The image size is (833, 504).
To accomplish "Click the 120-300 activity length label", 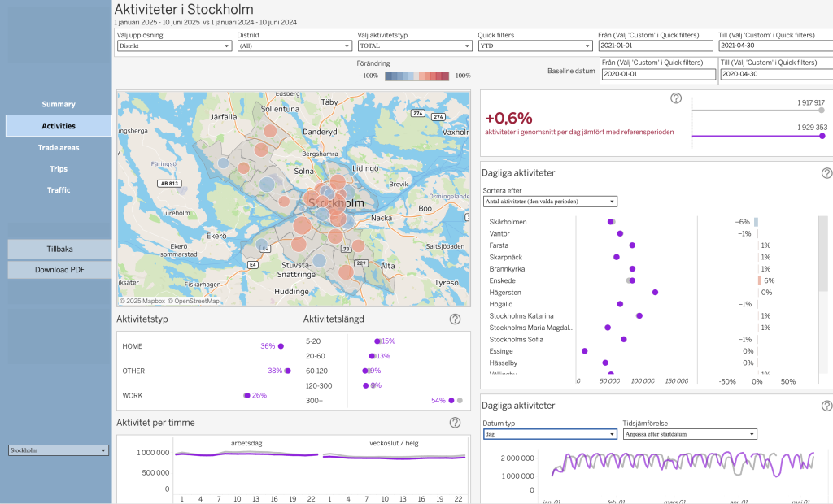I will click(x=319, y=386).
